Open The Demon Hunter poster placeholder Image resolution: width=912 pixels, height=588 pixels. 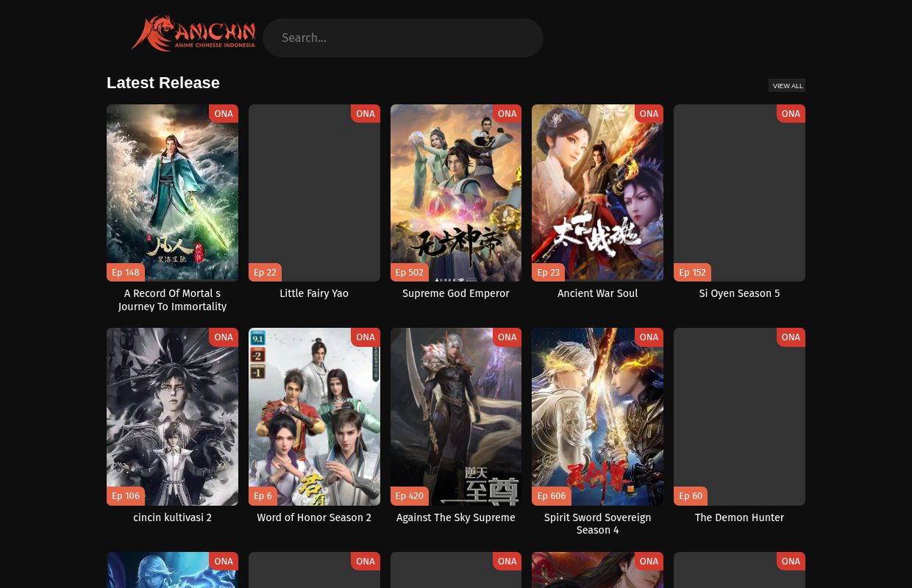click(x=739, y=417)
